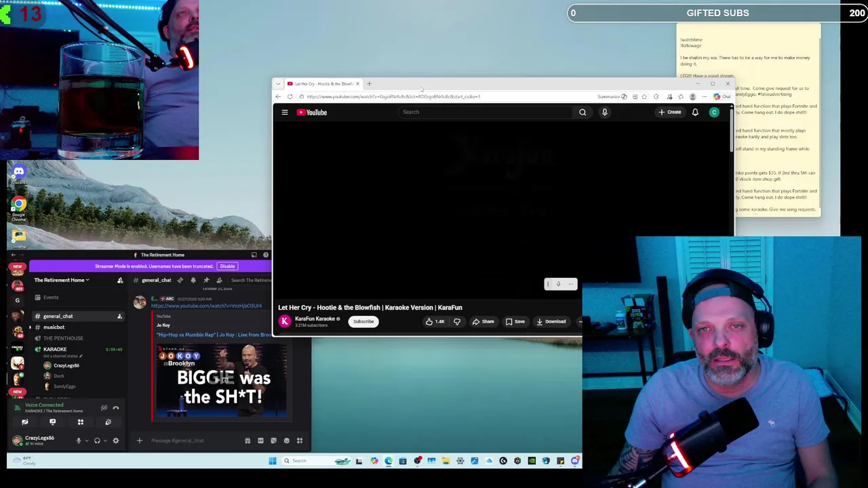The height and width of the screenshot is (488, 868).
Task: Subscribe to KaraFun Karaoke channel
Action: tap(363, 322)
